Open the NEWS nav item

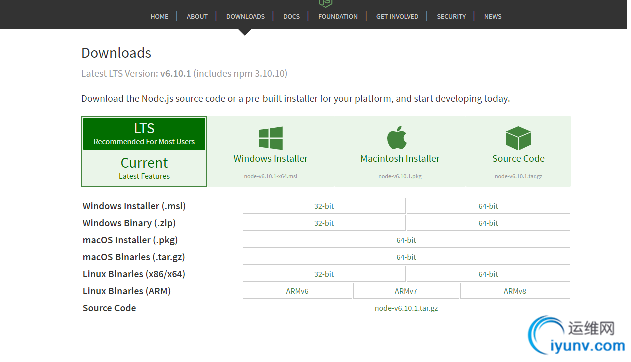click(493, 16)
